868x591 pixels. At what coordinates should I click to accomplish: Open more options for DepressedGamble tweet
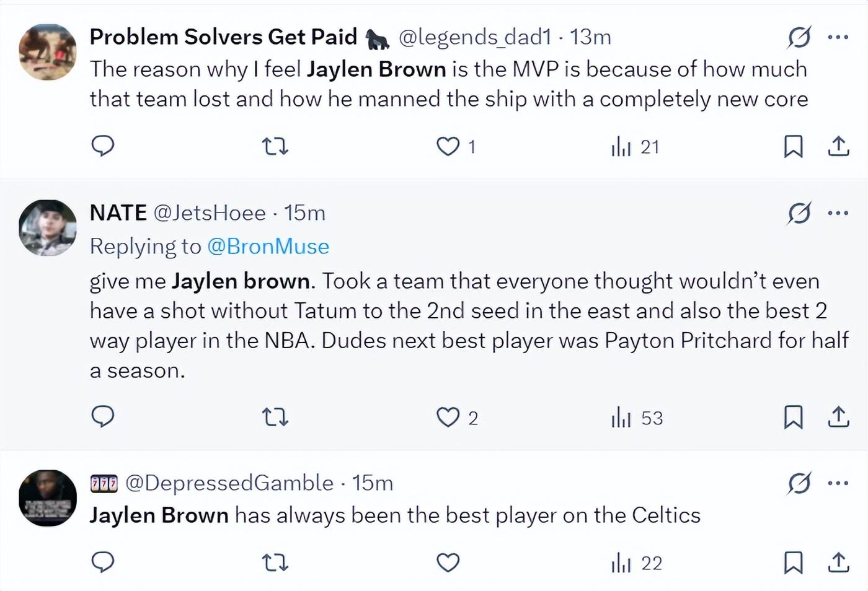838,483
